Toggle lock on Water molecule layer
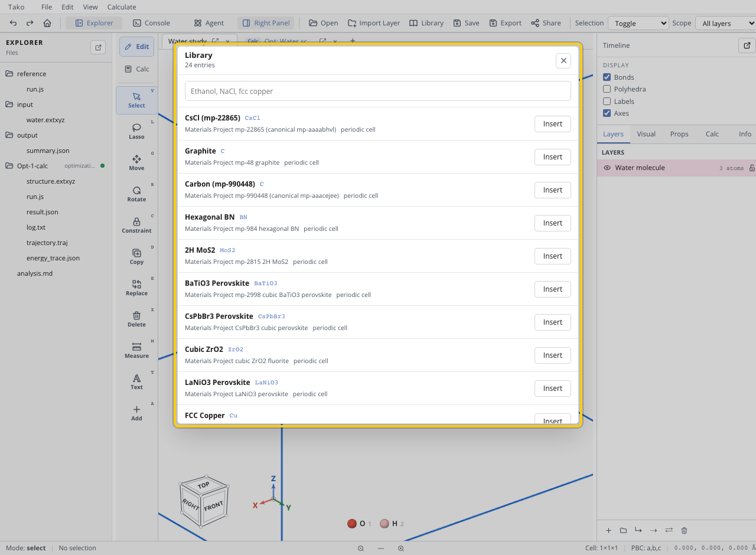756x555 pixels. [x=752, y=168]
